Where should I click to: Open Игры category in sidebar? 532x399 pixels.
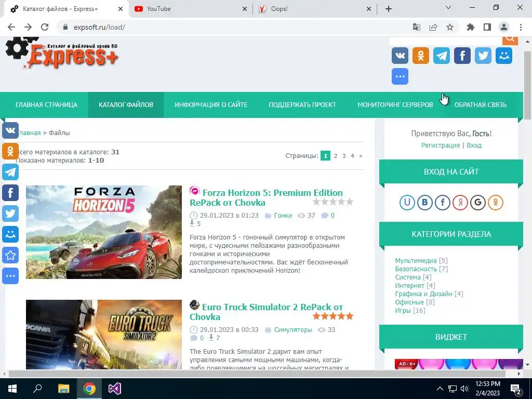click(x=403, y=311)
